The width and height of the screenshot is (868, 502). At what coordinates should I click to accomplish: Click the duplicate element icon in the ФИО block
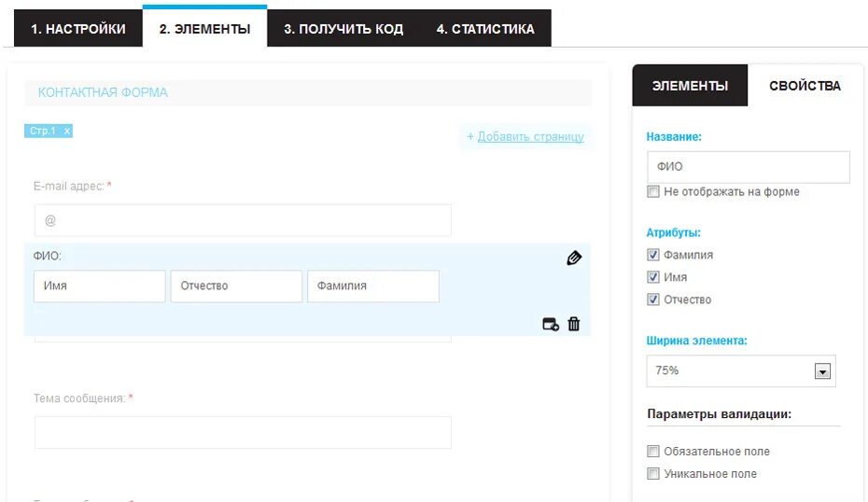point(551,325)
